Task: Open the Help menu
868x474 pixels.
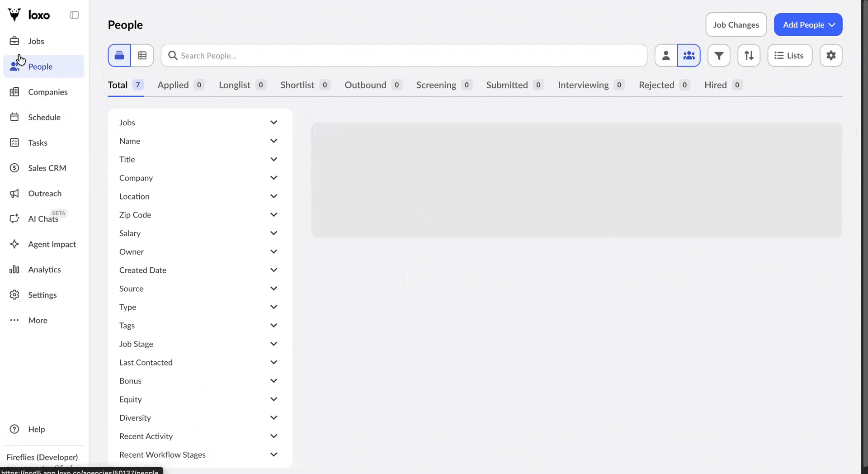Action: [x=43, y=429]
